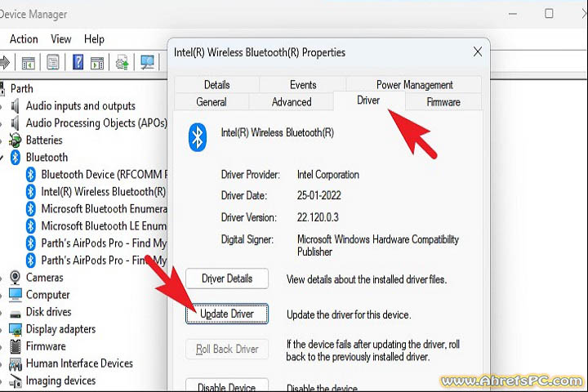Screen dimensions: 588x392
Task: Select the Microsoft Bluetooth Enumerator row icon
Action: [x=31, y=209]
